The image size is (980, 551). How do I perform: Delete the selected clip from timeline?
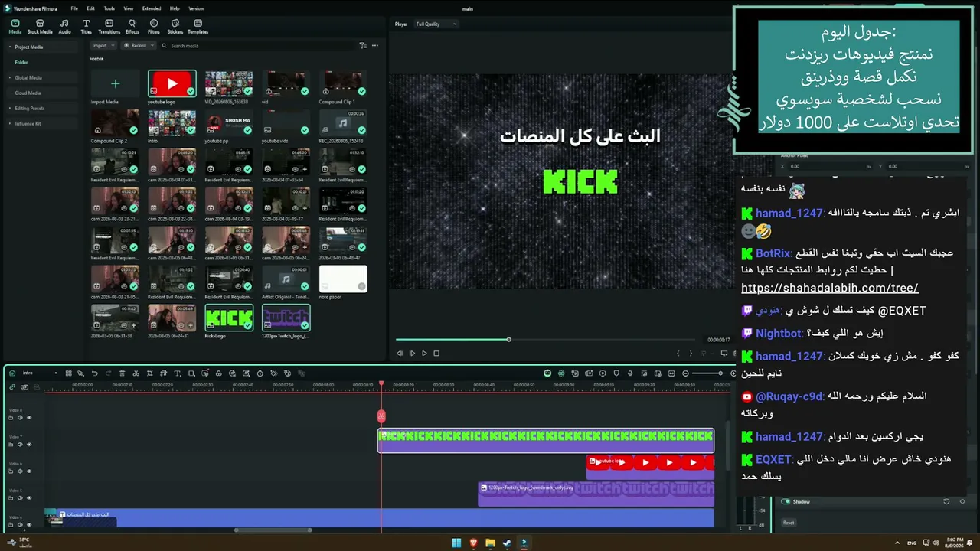(122, 373)
